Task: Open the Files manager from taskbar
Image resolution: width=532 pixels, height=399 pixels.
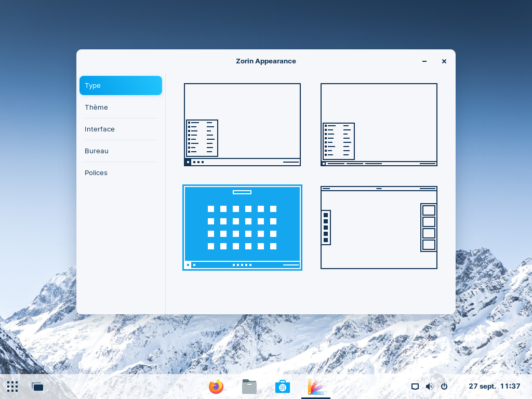Action: pyautogui.click(x=249, y=387)
